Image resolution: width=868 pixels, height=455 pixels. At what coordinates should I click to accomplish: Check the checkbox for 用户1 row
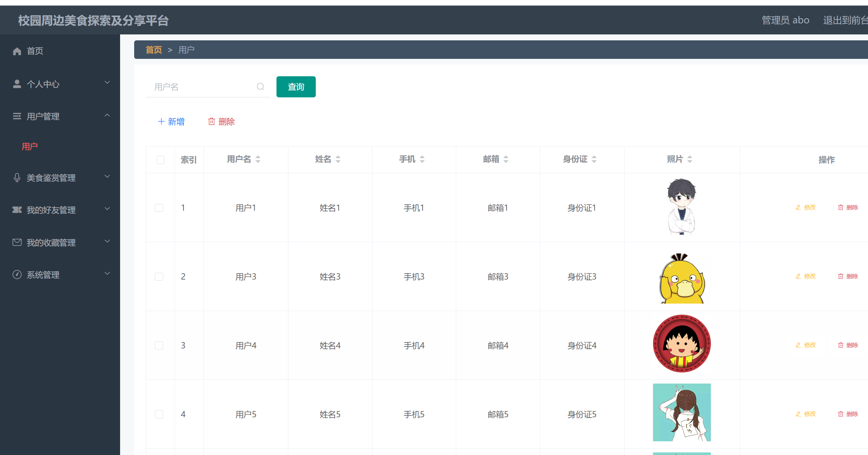click(x=159, y=208)
